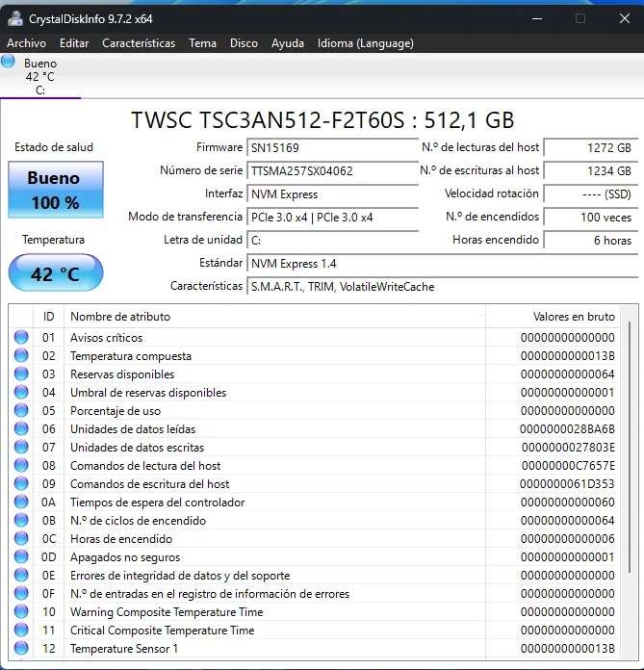Screen dimensions: 644x670
Task: Open the Archivo menu
Action: pos(26,43)
